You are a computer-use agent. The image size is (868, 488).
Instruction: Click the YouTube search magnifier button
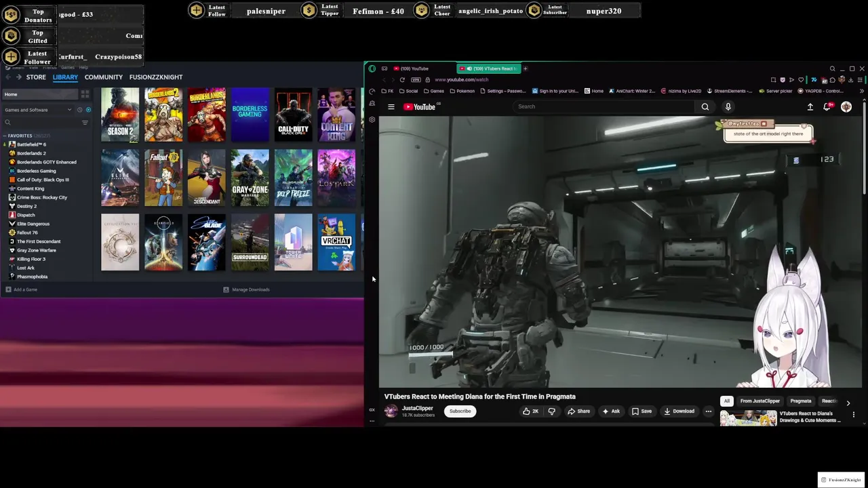pos(705,106)
